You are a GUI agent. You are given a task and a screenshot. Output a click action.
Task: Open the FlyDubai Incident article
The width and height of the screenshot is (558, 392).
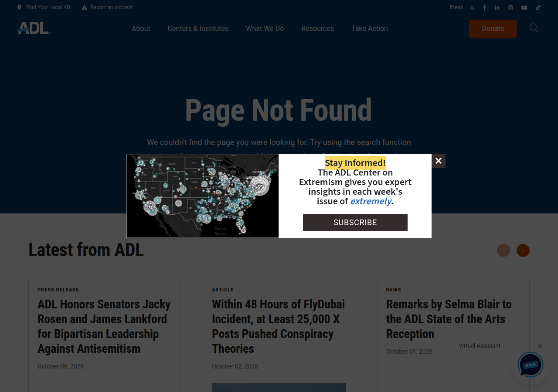point(278,326)
